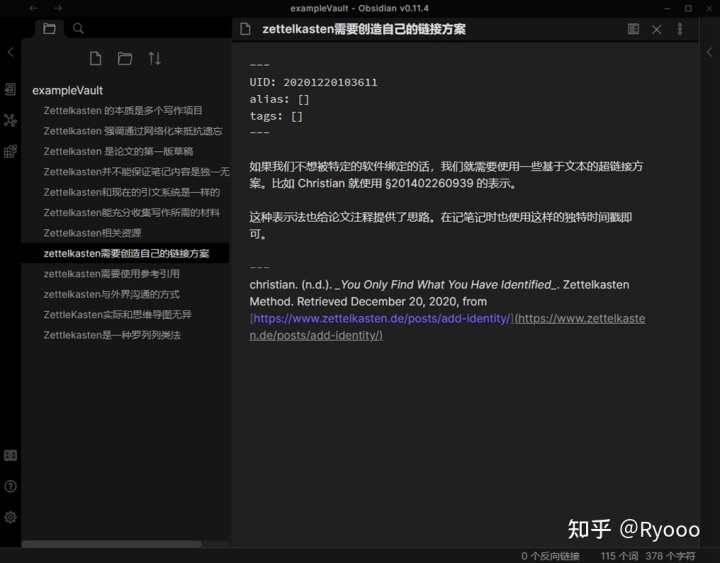Click the UID: 20201220103611 line
Viewport: 720px width, 563px height.
[313, 82]
